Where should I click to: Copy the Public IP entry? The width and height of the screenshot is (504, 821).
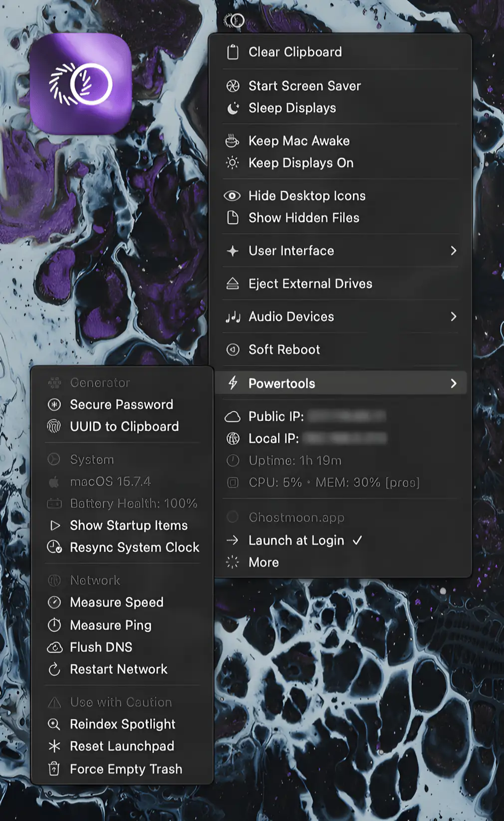276,416
